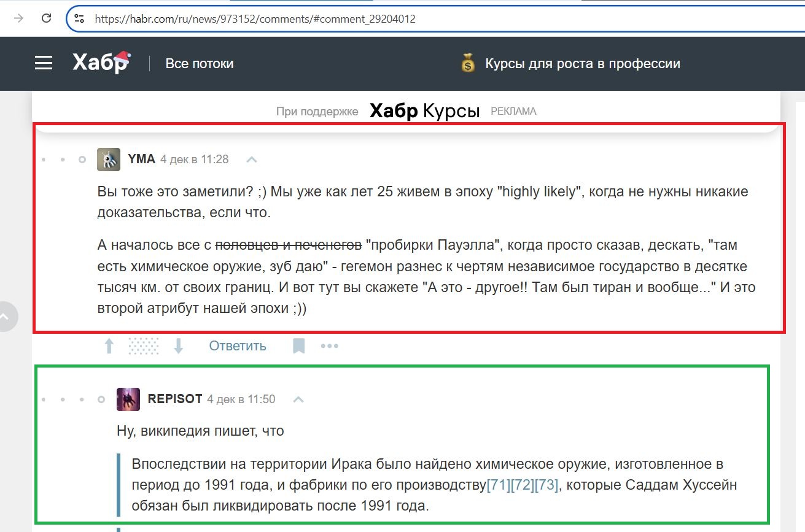Viewport: 805px width, 532px height.
Task: Click YMA's avatar image
Action: [108, 159]
